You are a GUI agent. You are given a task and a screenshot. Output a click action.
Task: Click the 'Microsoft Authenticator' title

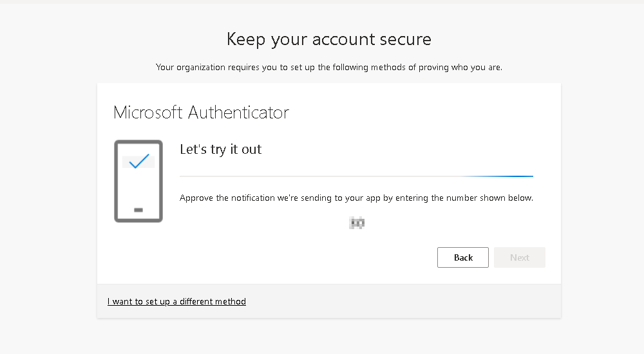201,113
